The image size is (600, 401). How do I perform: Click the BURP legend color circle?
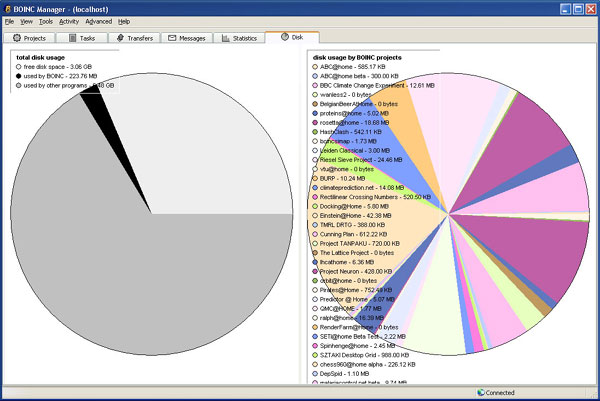315,179
